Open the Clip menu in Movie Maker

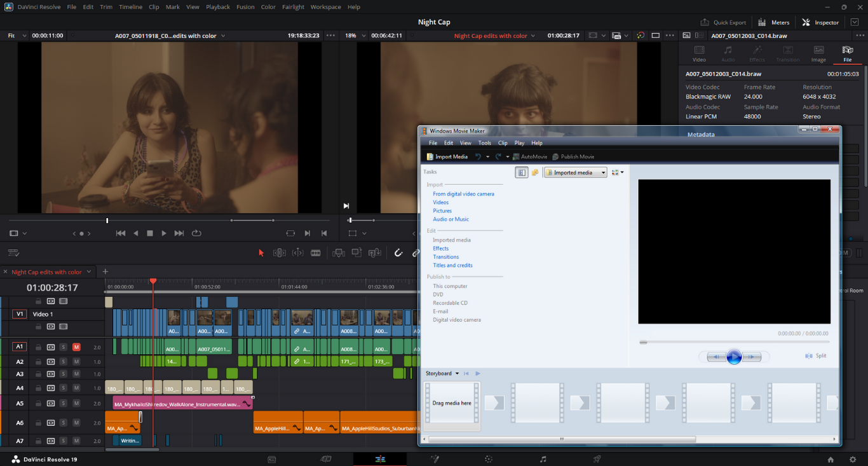[503, 143]
